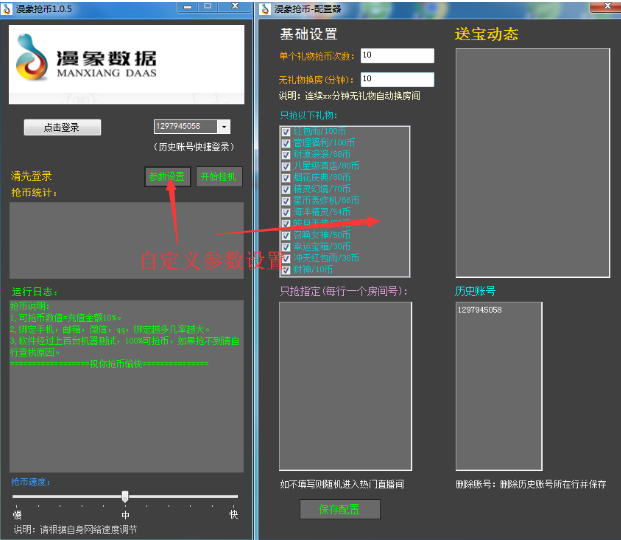This screenshot has width=621, height=540.
Task: Click the app icon in 配置器 title bar
Action: coord(266,9)
